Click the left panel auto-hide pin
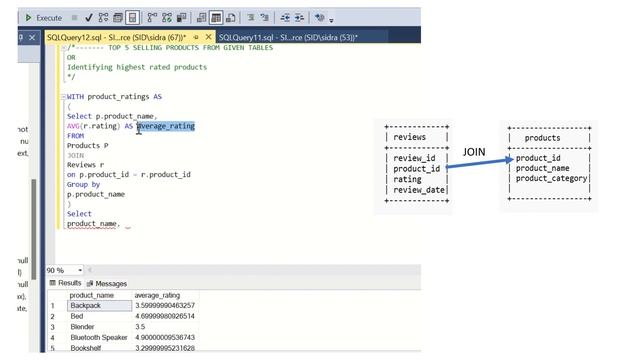This screenshot has width=640, height=360. (21, 38)
